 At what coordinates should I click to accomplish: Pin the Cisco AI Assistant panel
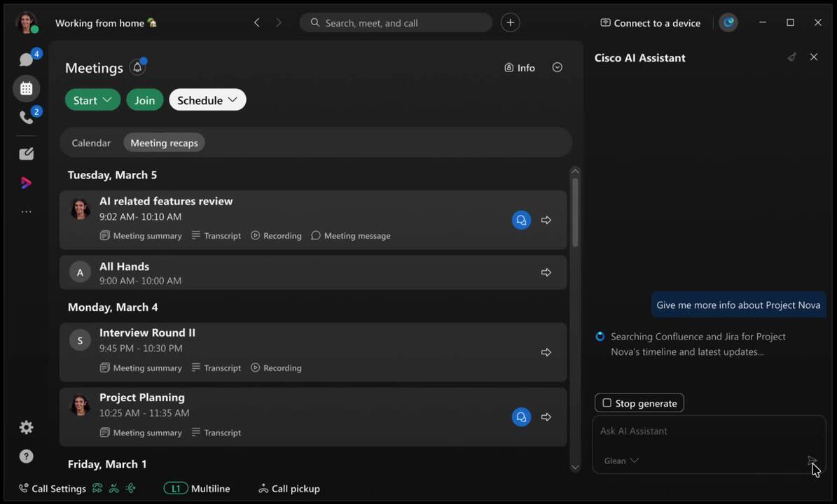coord(791,57)
